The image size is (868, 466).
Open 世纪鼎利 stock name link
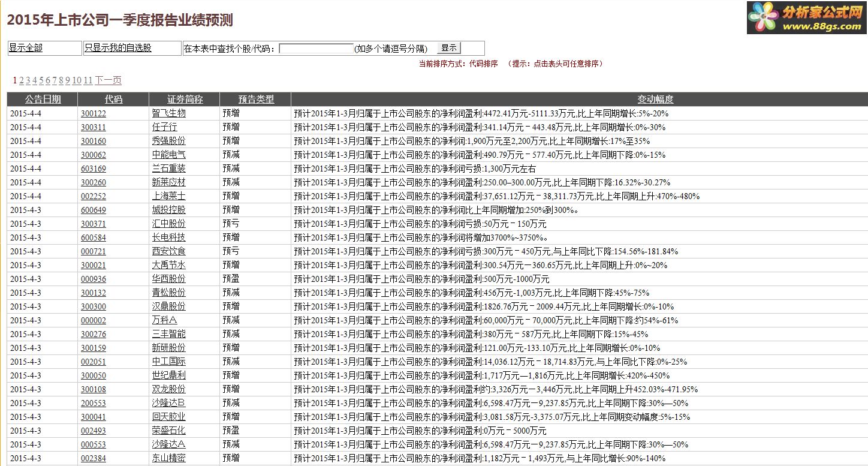[169, 375]
